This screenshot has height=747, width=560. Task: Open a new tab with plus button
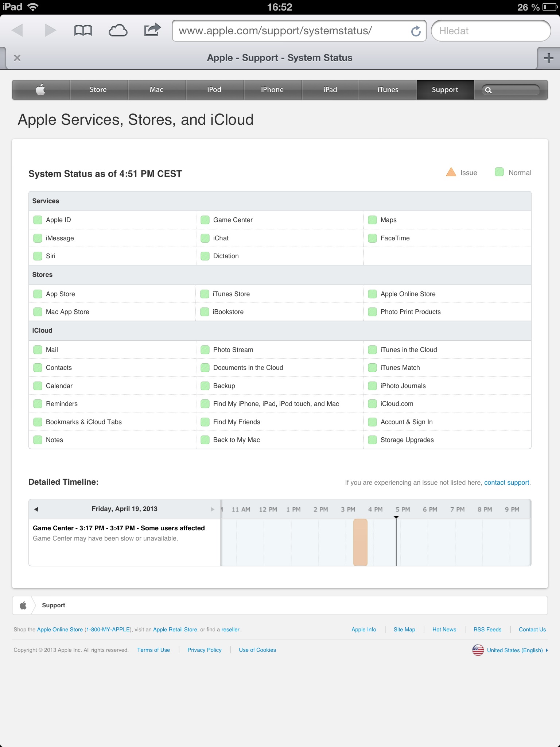[x=548, y=58]
